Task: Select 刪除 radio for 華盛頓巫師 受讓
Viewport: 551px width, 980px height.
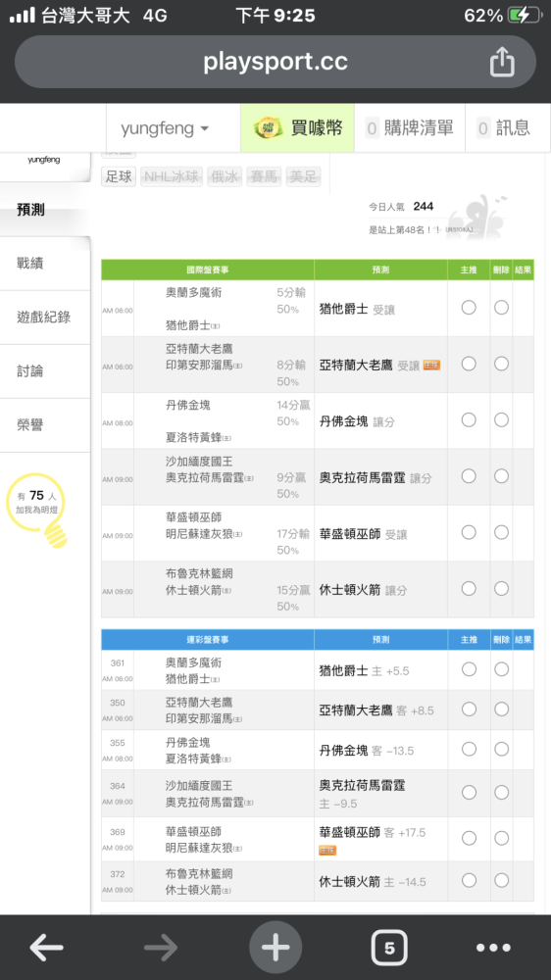Action: tap(501, 532)
